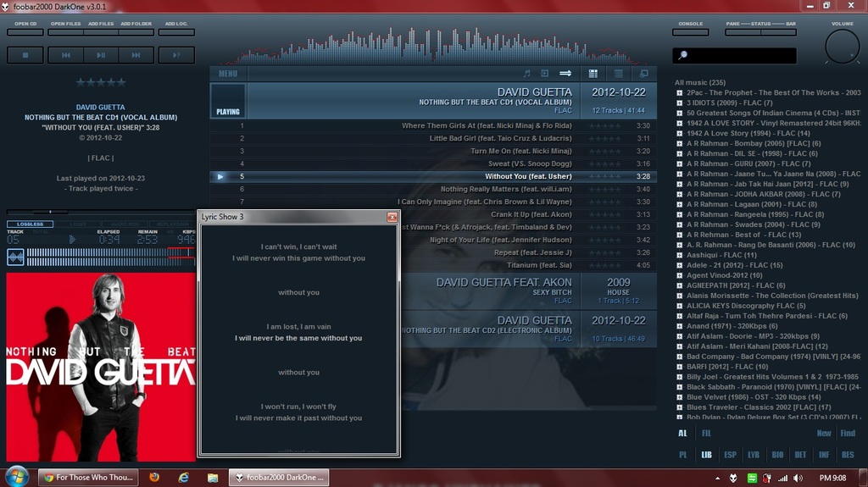Switch to the FIL tab
The image size is (868, 487).
(706, 434)
